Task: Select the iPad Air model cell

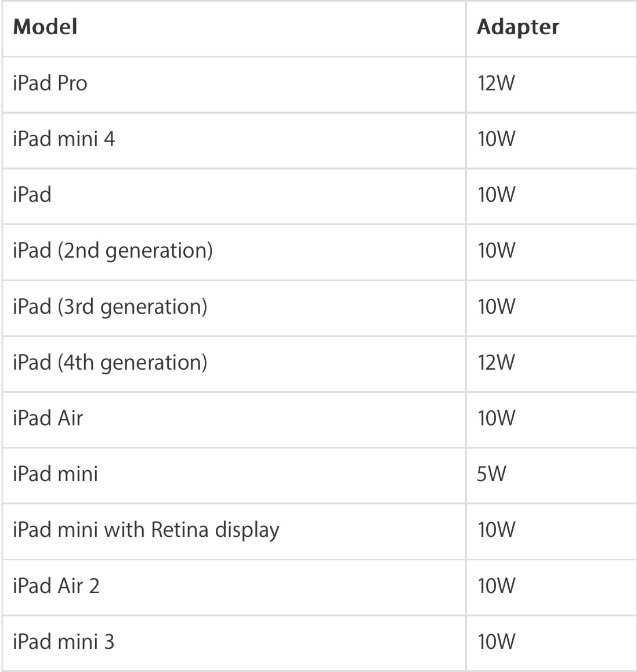Action: pos(234,420)
